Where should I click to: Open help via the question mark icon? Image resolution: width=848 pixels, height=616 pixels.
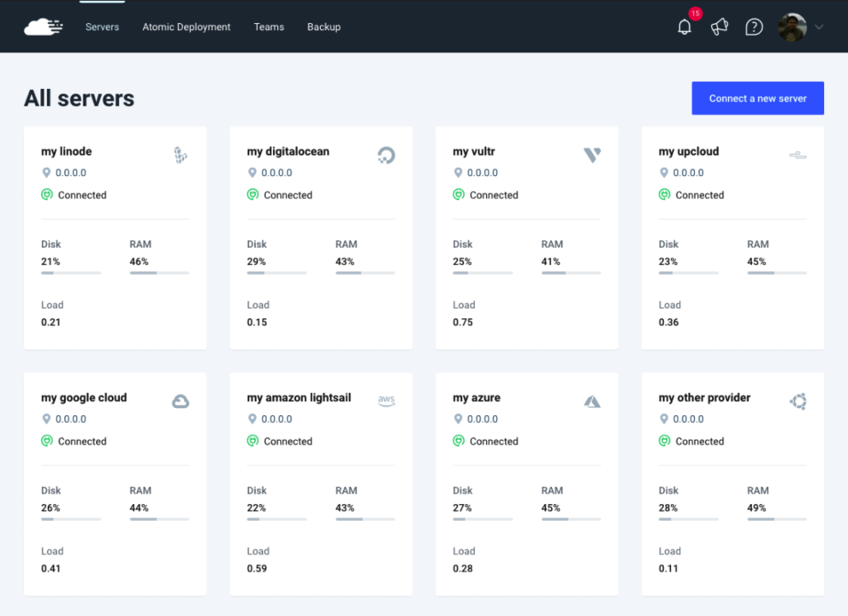coord(754,27)
